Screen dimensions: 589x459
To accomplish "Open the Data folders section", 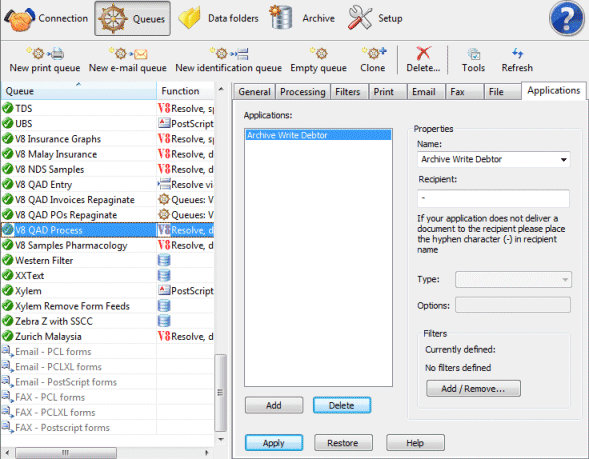I will tap(219, 18).
